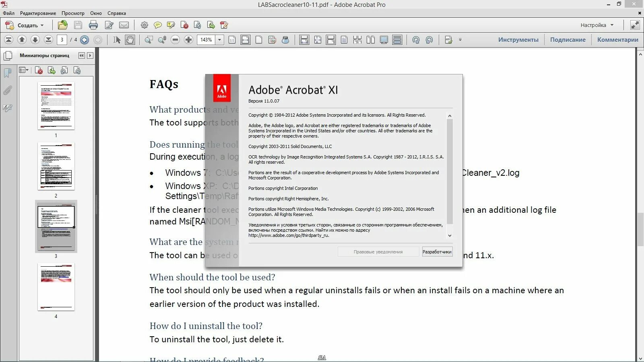Viewport: 644px width, 362px height.
Task: Toggle read mode with expand arrows icon
Action: coord(635,25)
